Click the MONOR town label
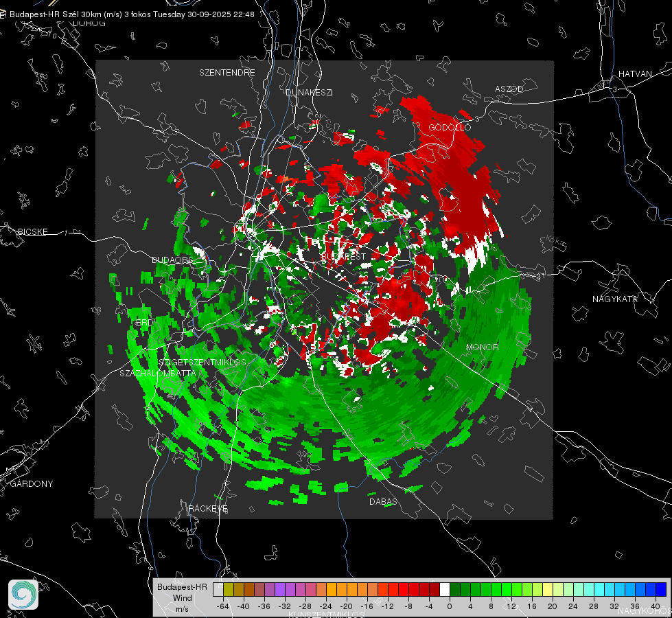The width and height of the screenshot is (672, 618). [482, 347]
